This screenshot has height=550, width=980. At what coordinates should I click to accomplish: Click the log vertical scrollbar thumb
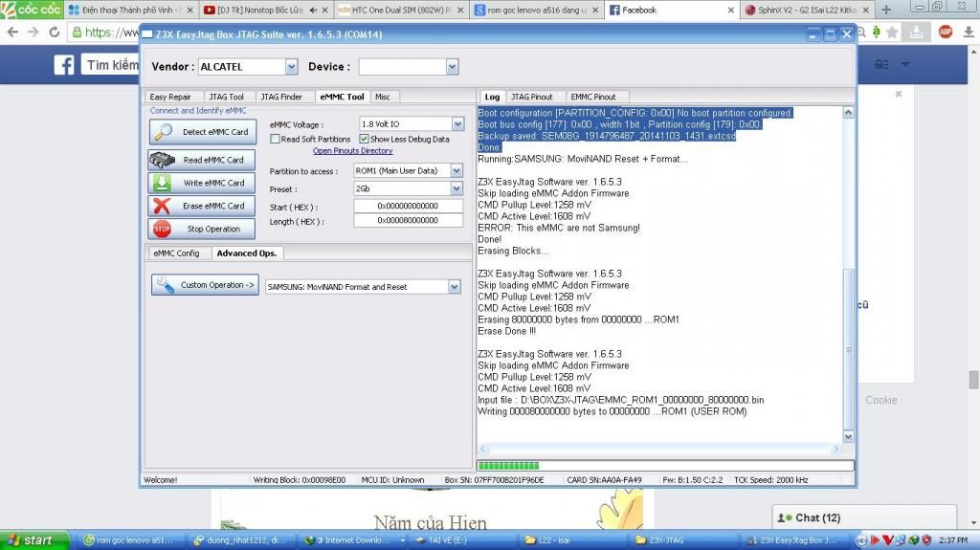[x=848, y=347]
